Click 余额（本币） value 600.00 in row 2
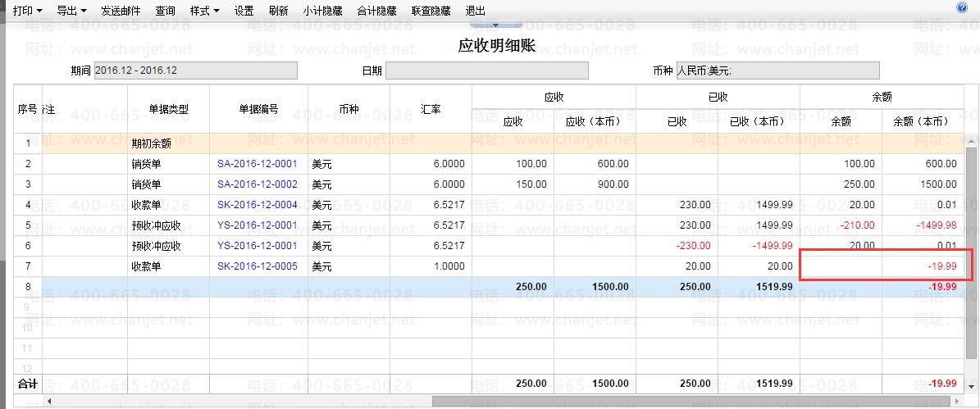The width and height of the screenshot is (980, 409). [x=941, y=164]
